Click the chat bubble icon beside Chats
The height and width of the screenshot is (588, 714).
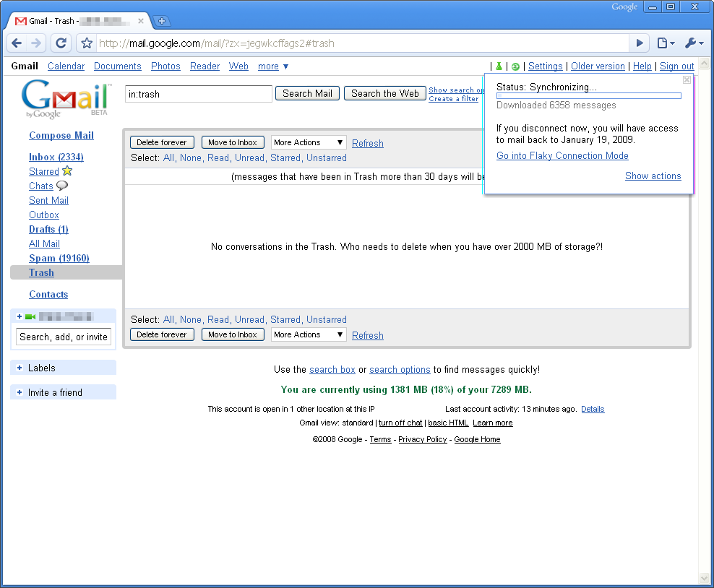click(62, 186)
